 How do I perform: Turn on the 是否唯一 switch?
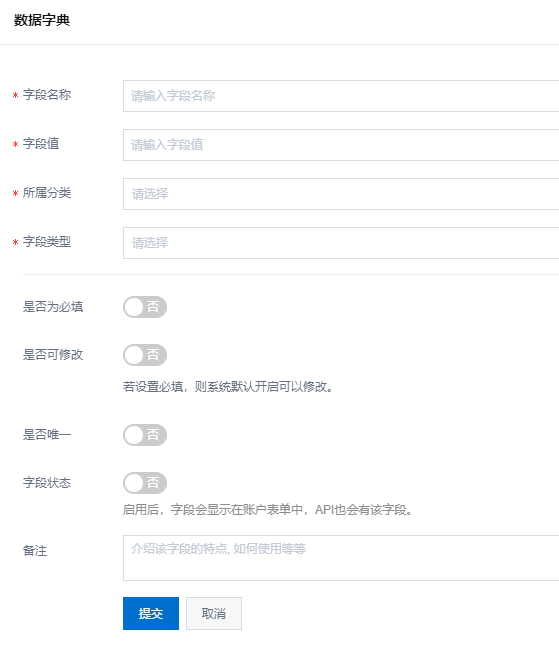pyautogui.click(x=145, y=435)
